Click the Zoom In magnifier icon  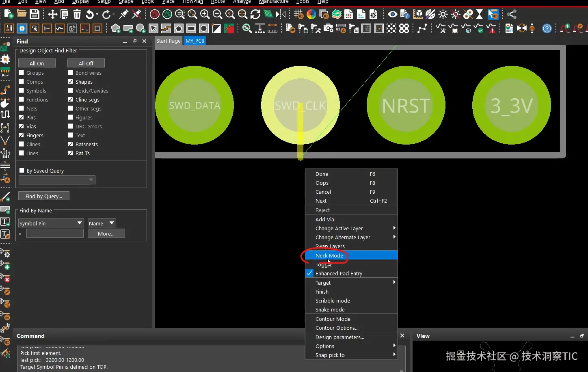[x=205, y=15]
